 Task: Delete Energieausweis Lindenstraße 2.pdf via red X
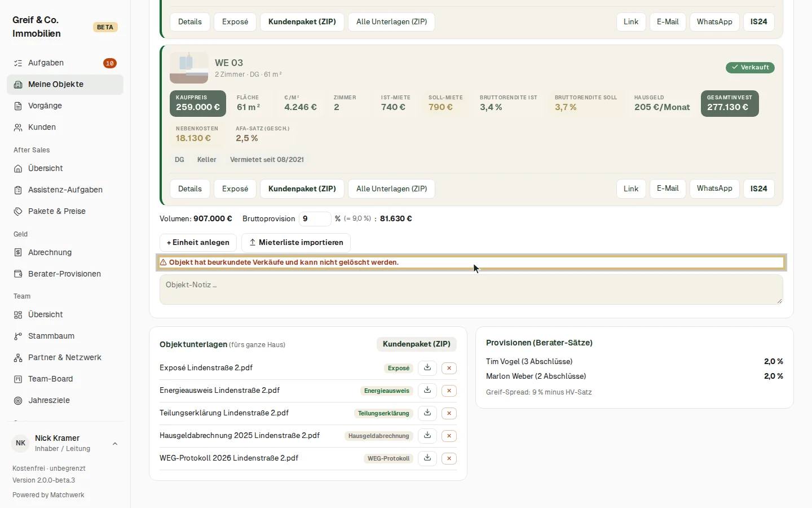(x=449, y=391)
